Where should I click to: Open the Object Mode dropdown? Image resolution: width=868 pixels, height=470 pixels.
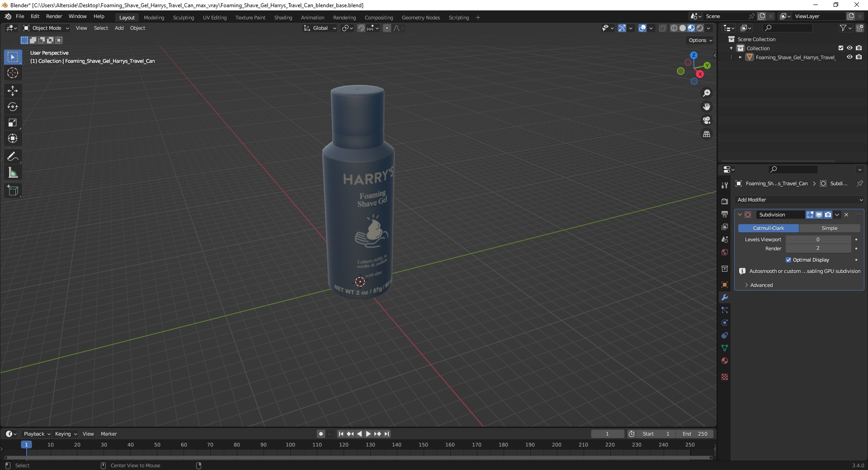46,28
